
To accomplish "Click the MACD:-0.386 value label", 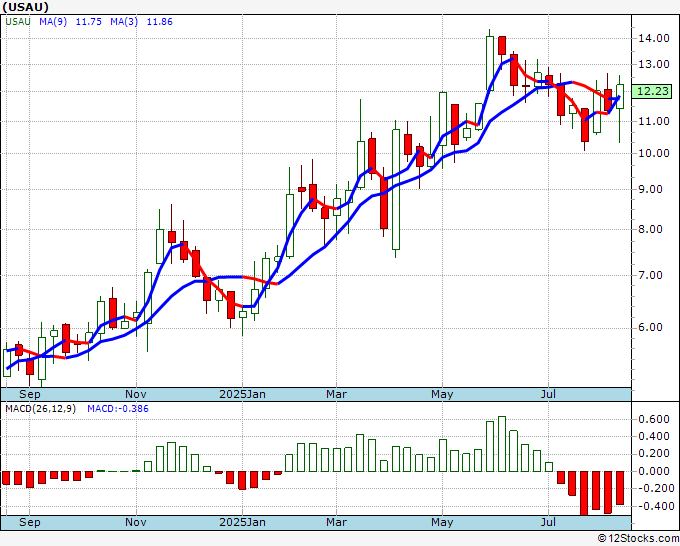I will click(118, 409).
